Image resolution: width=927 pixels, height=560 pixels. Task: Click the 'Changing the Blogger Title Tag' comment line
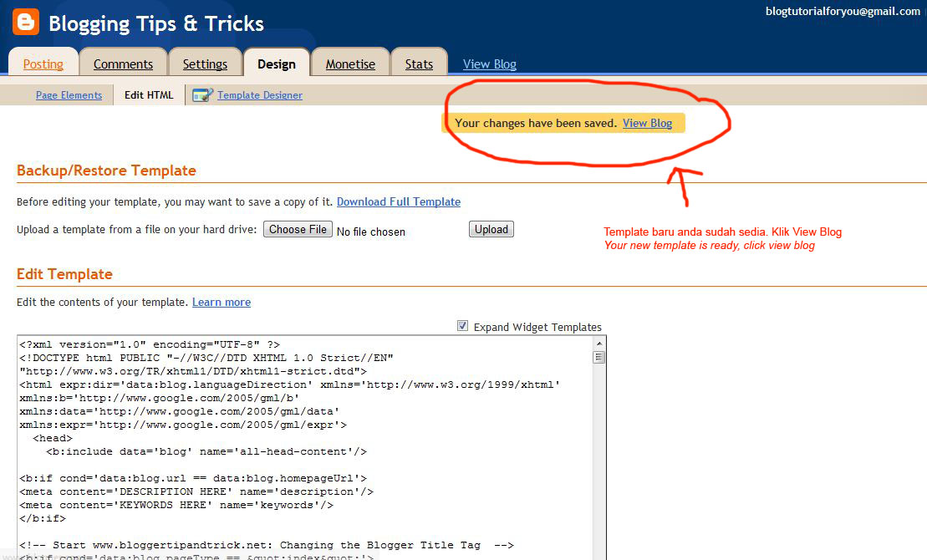(267, 545)
